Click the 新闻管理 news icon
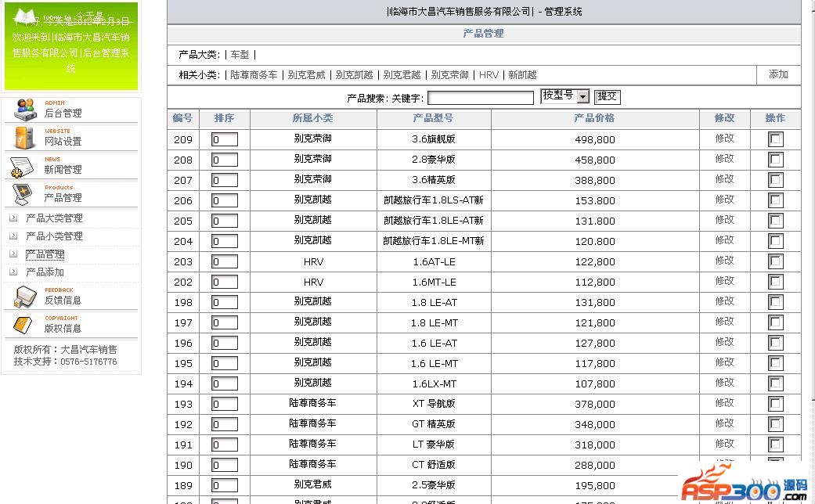This screenshot has width=815, height=504. click(x=23, y=166)
